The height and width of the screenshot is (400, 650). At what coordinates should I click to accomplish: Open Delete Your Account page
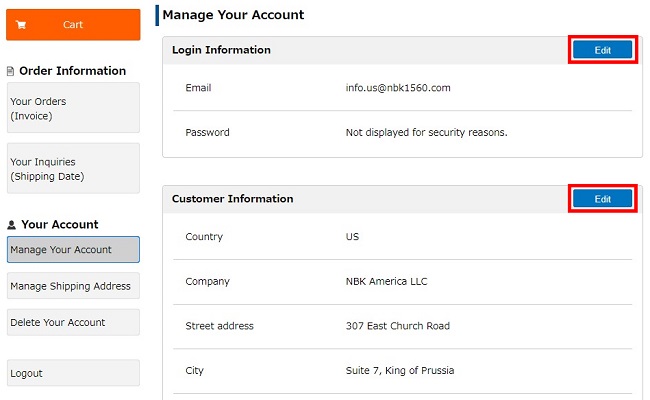click(x=73, y=322)
